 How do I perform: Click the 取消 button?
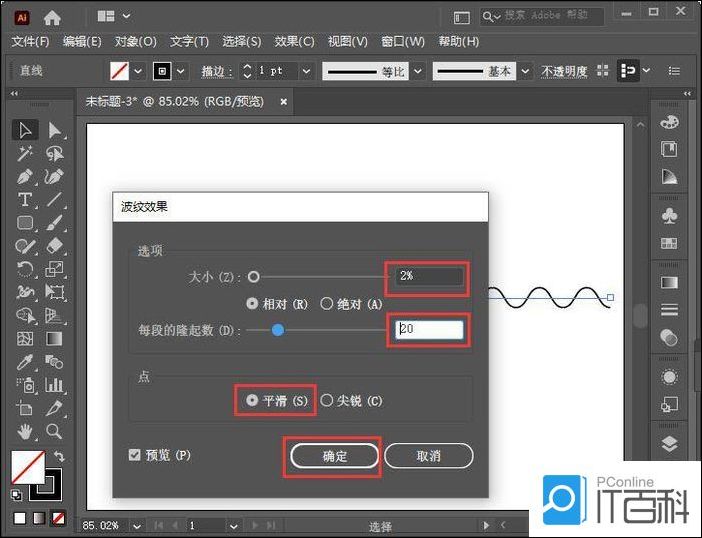click(428, 456)
